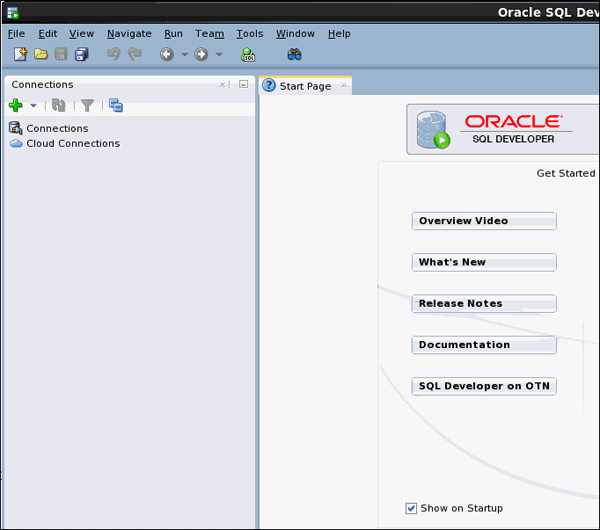Click the Overview Video button
The image size is (600, 530).
click(x=484, y=221)
